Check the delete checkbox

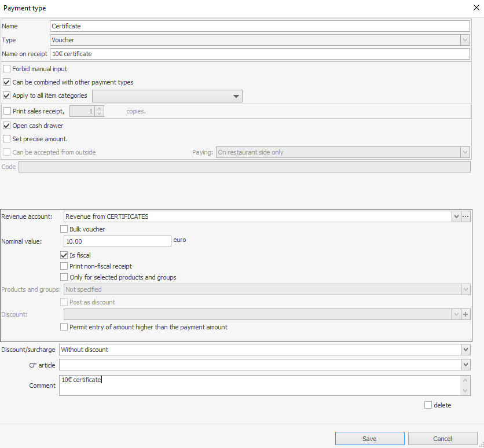(428, 405)
